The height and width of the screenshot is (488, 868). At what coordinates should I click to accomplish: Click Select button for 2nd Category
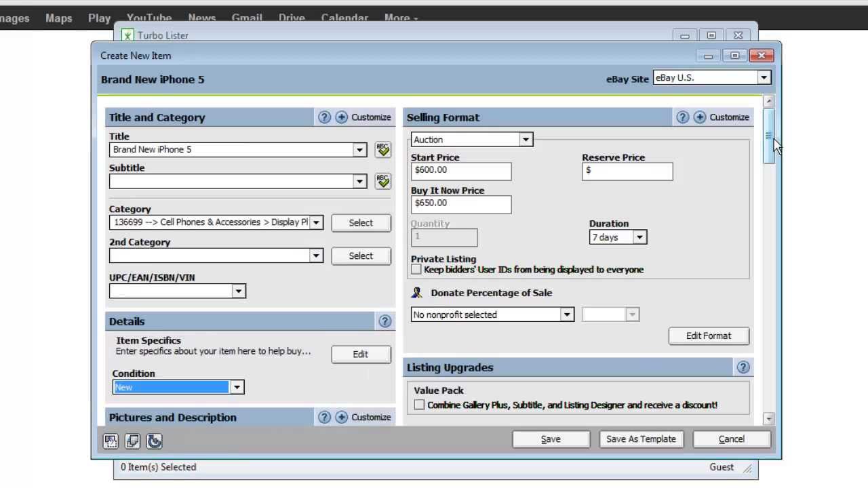361,256
